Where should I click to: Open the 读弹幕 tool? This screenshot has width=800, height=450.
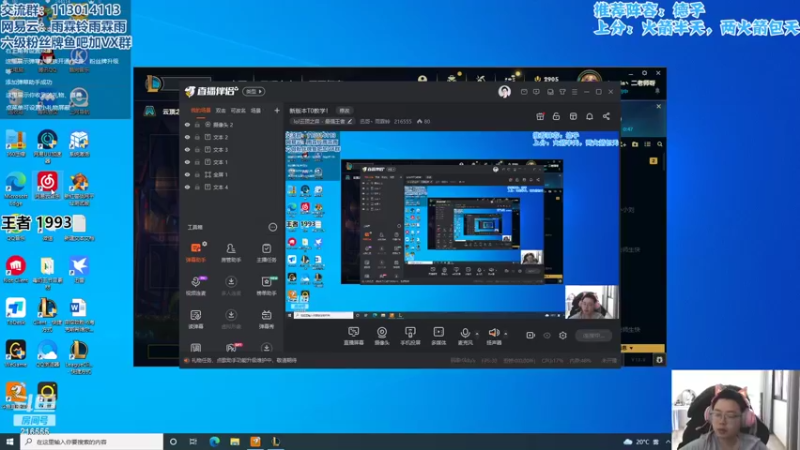pyautogui.click(x=196, y=318)
